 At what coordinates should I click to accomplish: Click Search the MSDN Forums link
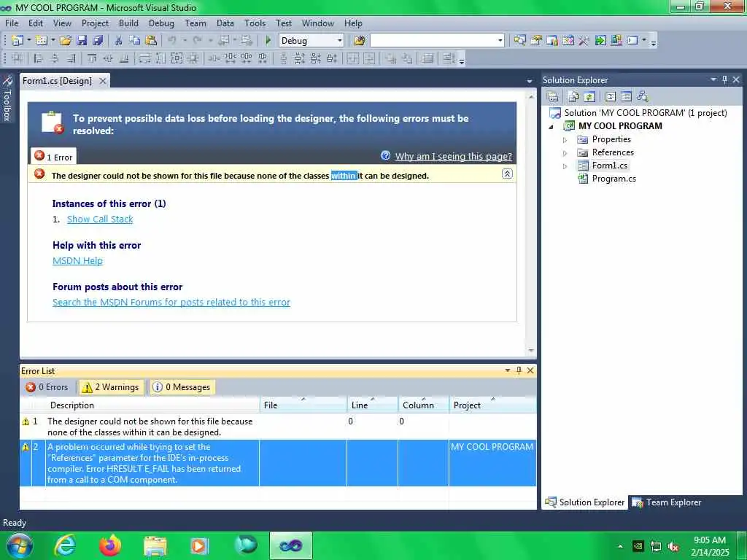(171, 302)
